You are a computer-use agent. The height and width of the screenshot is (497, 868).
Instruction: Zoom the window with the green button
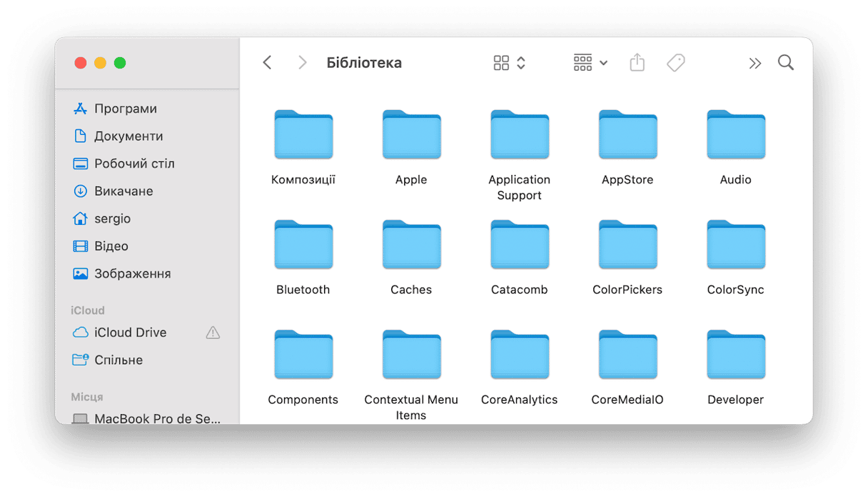point(120,63)
